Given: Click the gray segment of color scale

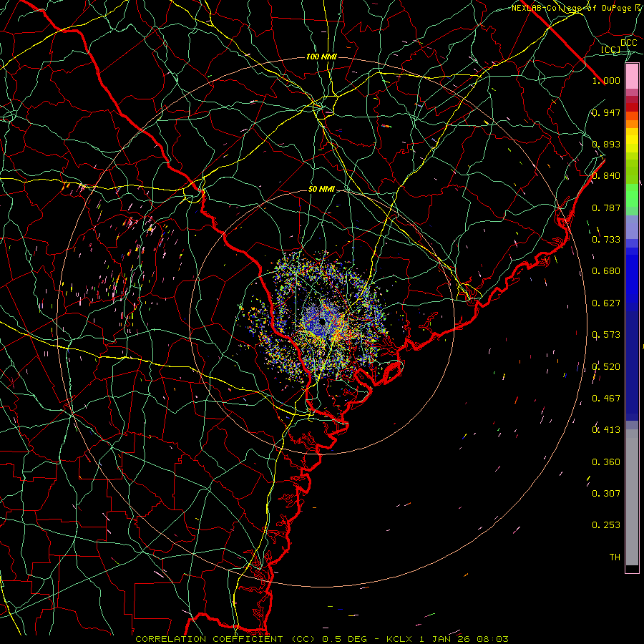Looking at the screenshot, I should coord(632,497).
